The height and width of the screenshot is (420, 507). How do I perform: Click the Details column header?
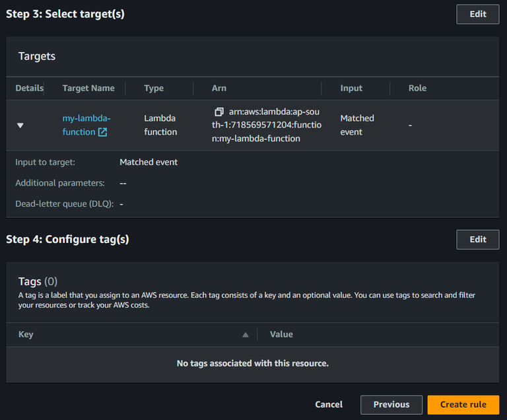pyautogui.click(x=29, y=88)
